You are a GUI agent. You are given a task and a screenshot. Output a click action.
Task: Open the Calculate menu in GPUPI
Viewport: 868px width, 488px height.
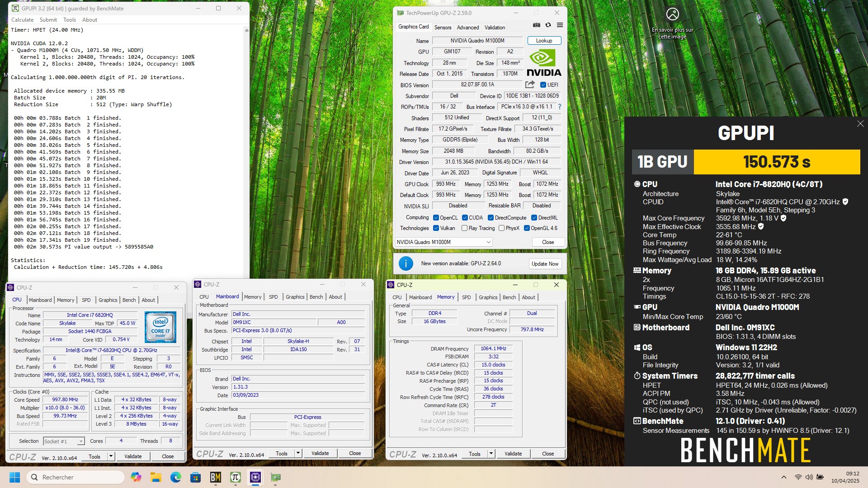(22, 20)
